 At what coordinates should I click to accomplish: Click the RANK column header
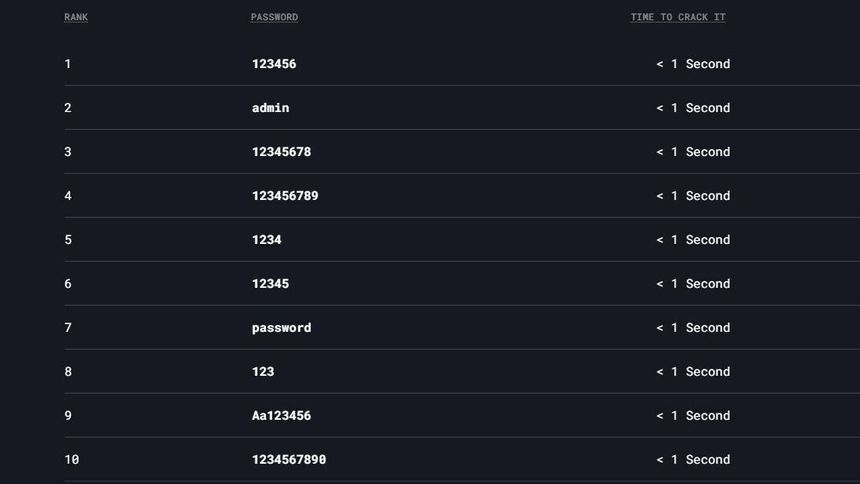[76, 17]
